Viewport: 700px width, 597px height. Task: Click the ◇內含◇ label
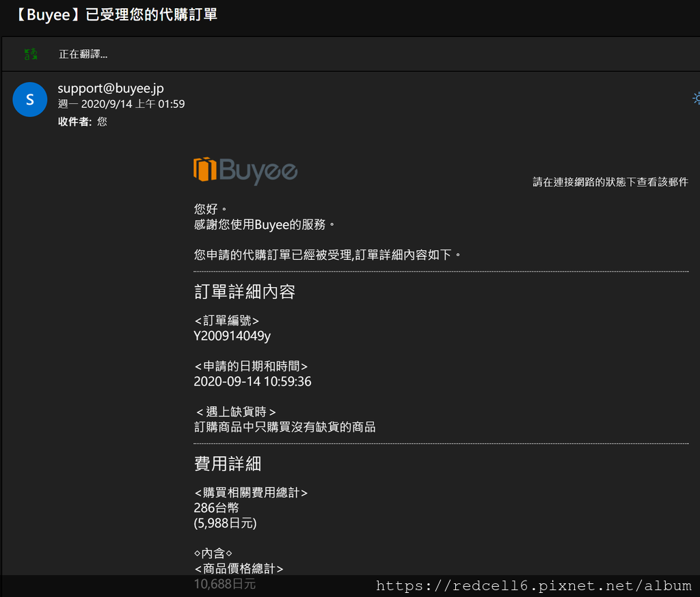coord(213,553)
